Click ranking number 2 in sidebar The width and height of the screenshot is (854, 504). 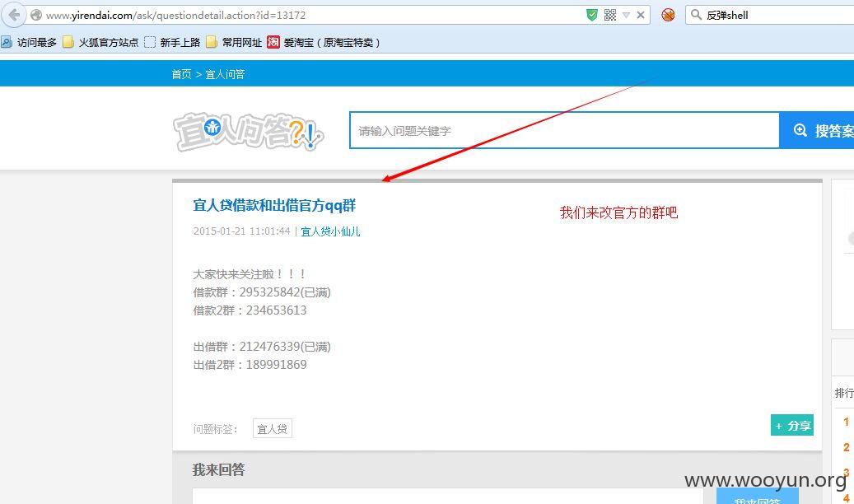pyautogui.click(x=847, y=447)
